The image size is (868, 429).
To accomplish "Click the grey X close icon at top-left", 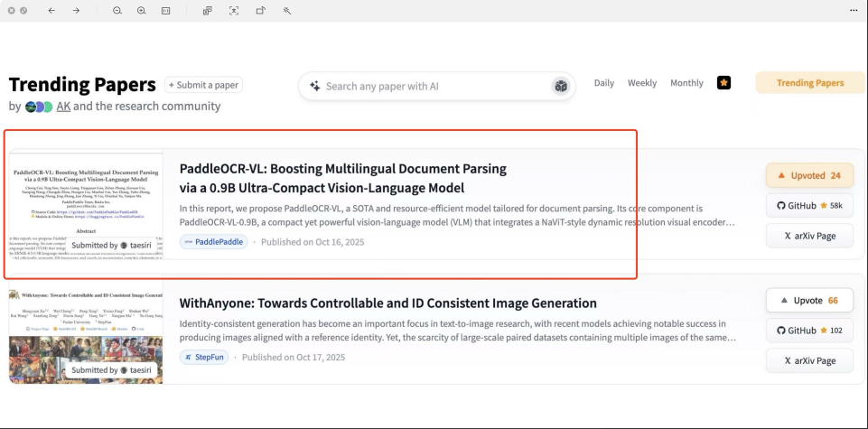I will click(x=11, y=11).
